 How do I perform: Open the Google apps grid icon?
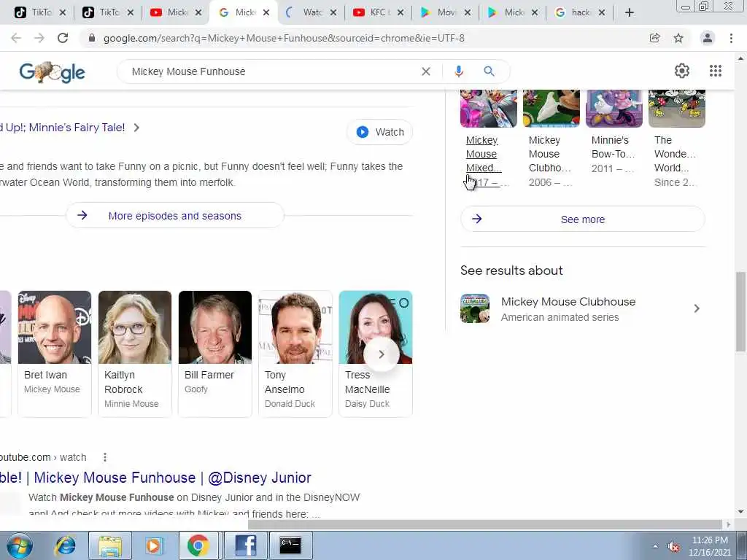715,71
